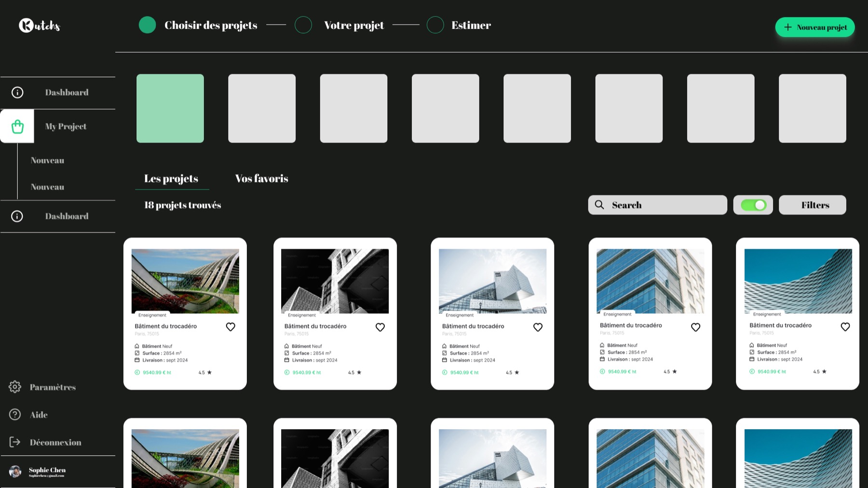
Task: Click the Enseignement tag on the teal wavy facade card
Action: point(767,314)
